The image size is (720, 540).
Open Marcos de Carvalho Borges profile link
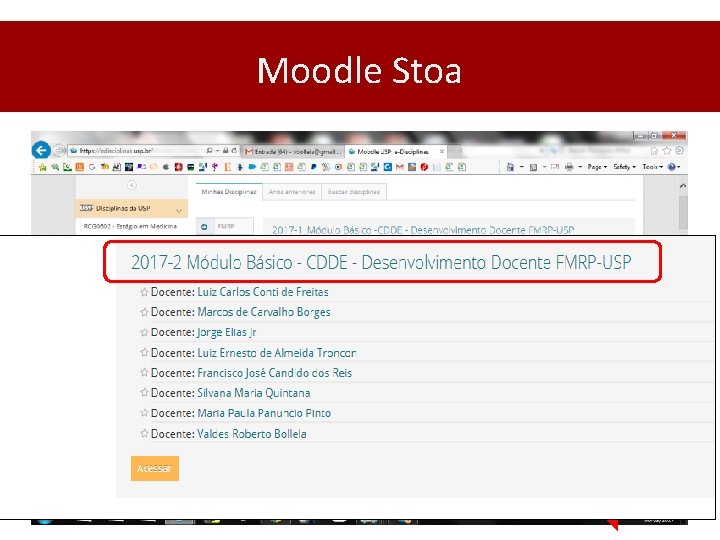(264, 312)
